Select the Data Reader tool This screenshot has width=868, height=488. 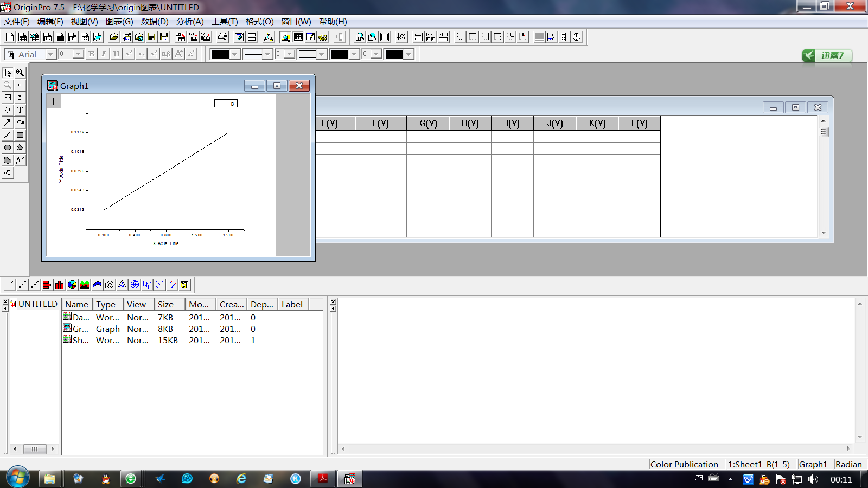pyautogui.click(x=8, y=98)
